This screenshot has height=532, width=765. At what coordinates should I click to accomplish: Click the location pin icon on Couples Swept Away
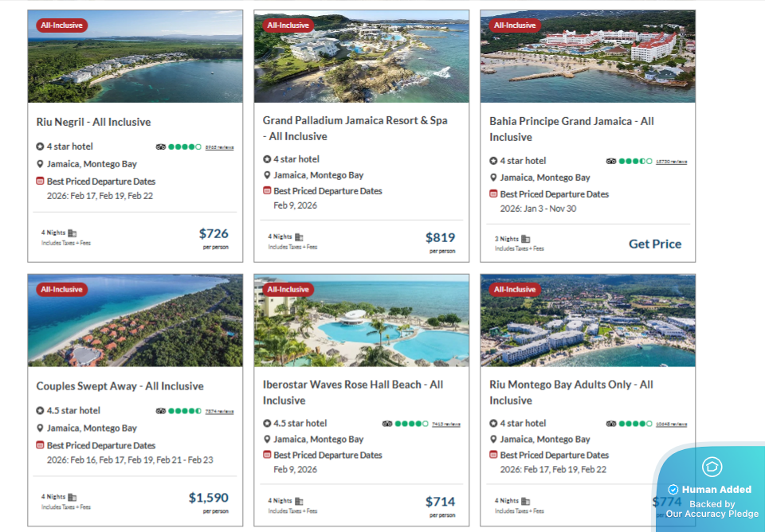coord(40,428)
